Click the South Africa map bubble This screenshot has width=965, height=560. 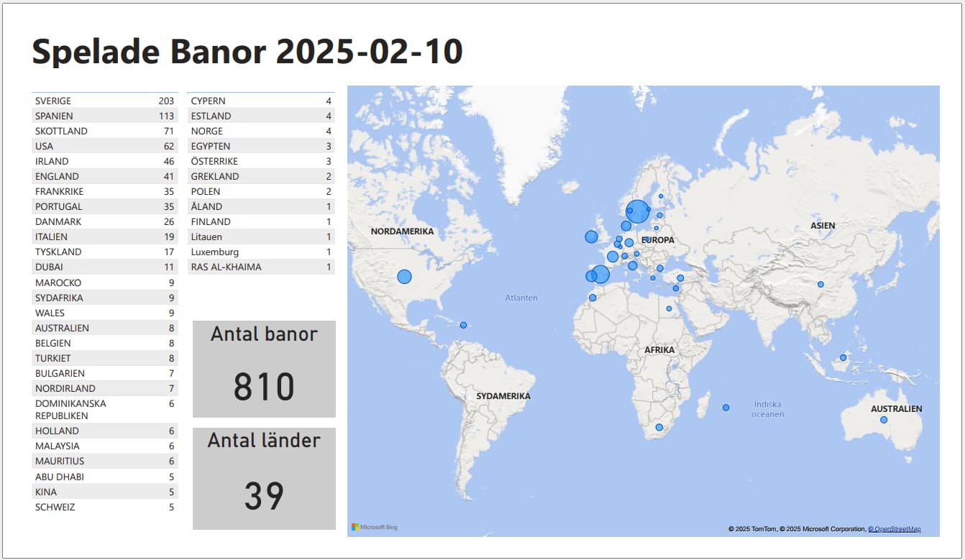click(x=659, y=427)
